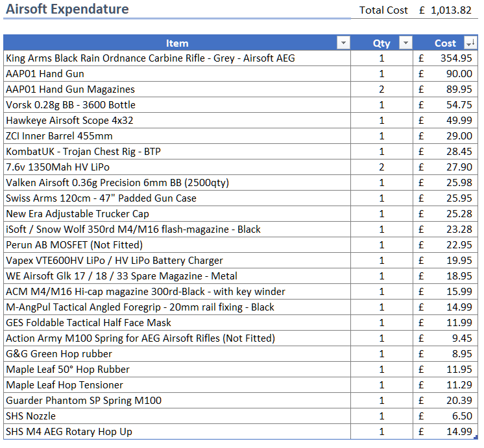Select the 23.28 cost cell
484x448 pixels.
click(446, 230)
